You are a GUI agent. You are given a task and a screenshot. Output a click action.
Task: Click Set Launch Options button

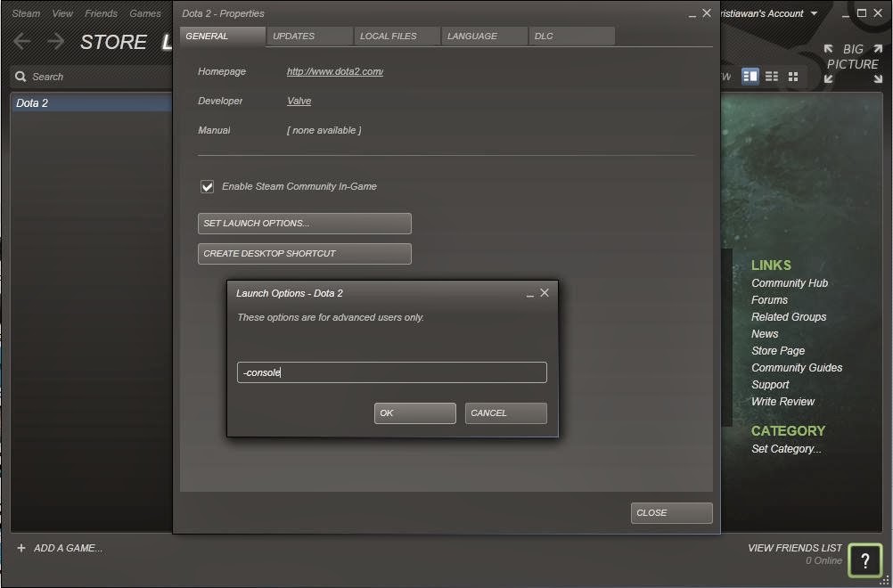point(304,223)
